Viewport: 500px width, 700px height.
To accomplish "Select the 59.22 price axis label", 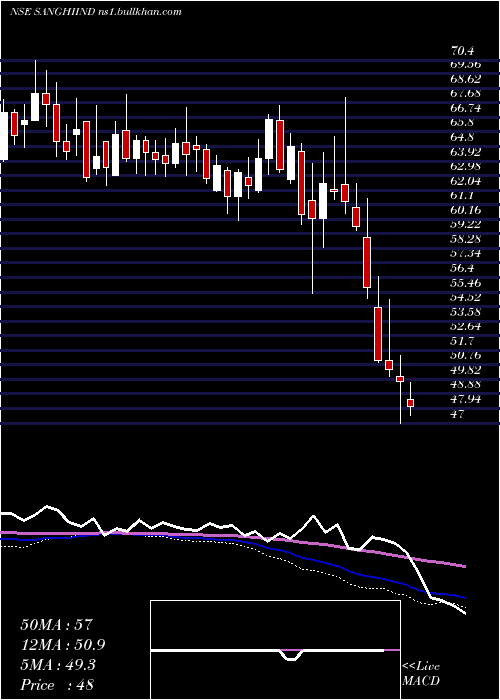I will point(466,225).
